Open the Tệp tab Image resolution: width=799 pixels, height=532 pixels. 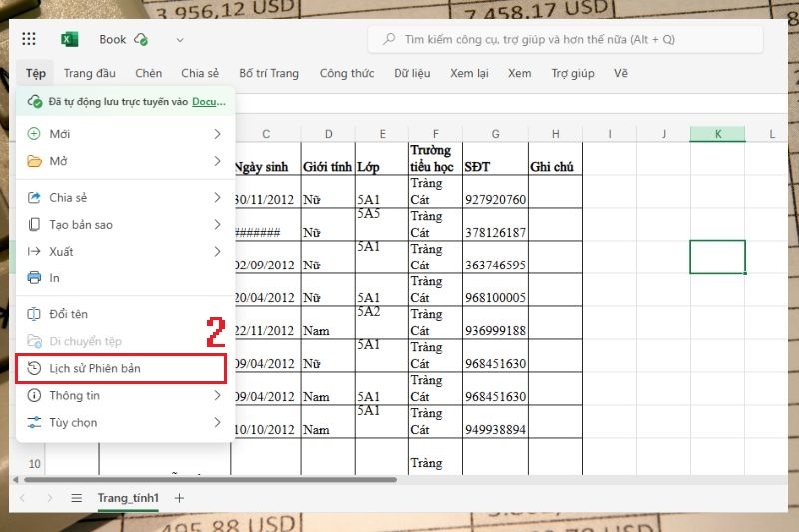tap(36, 73)
